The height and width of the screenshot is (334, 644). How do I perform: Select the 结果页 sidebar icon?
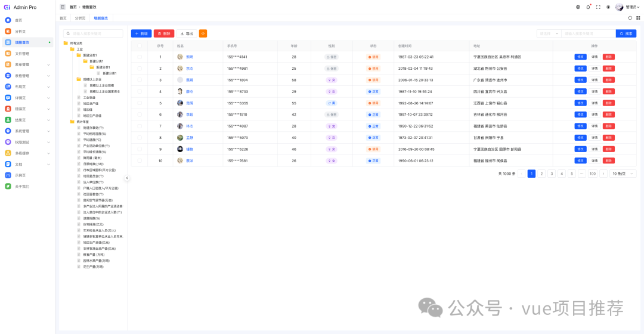(x=8, y=120)
